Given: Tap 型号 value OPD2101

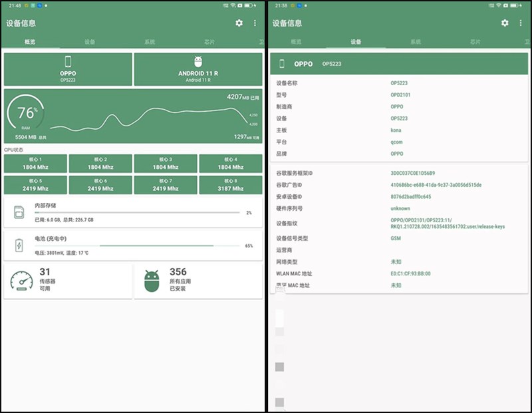Looking at the screenshot, I should pyautogui.click(x=400, y=95).
